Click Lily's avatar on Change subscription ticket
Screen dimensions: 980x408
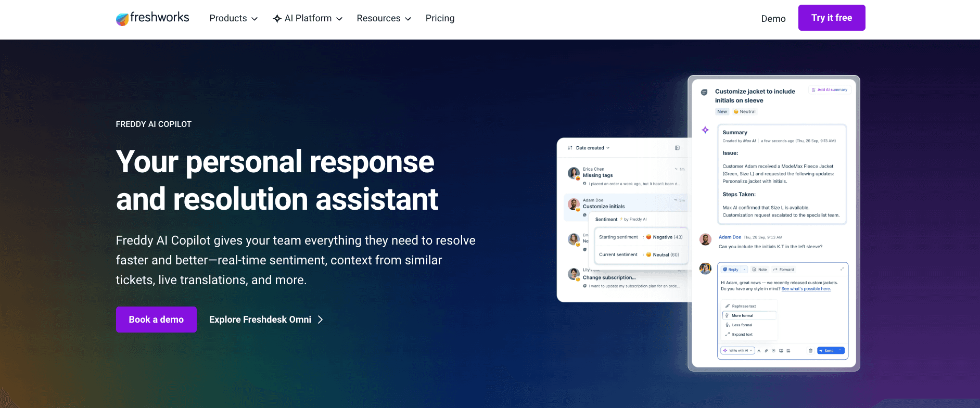pos(574,274)
